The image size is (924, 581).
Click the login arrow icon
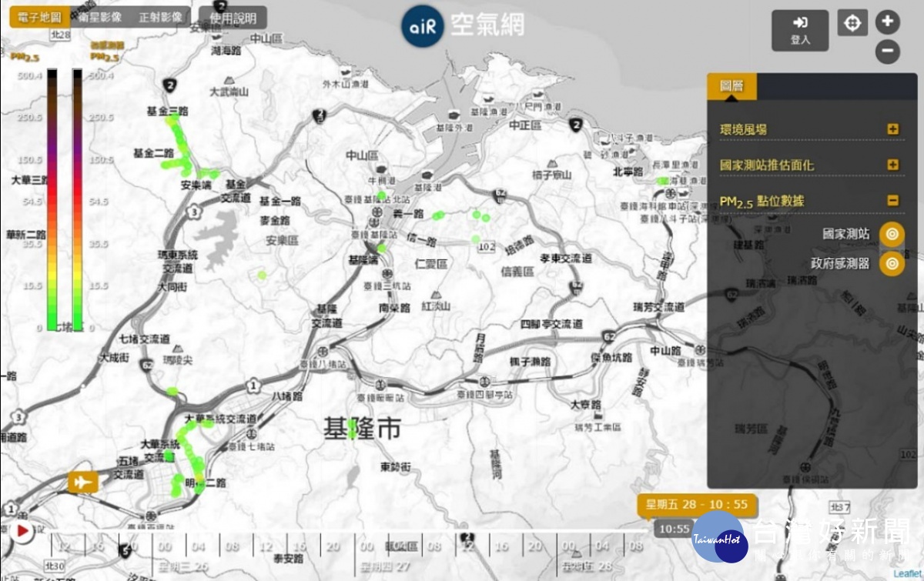click(x=800, y=22)
